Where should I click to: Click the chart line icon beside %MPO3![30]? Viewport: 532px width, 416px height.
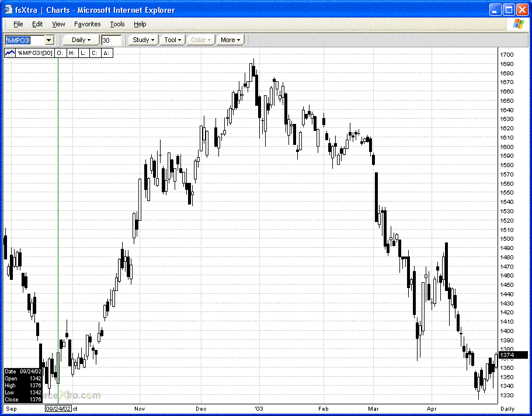point(10,53)
